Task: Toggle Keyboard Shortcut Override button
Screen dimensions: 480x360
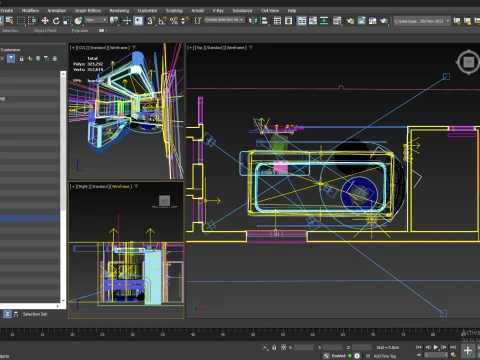Action: tap(138, 21)
